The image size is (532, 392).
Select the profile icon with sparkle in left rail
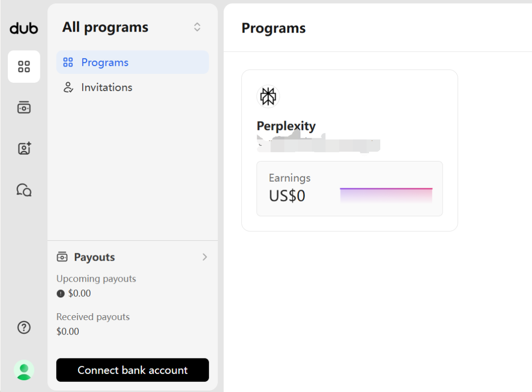coord(24,148)
